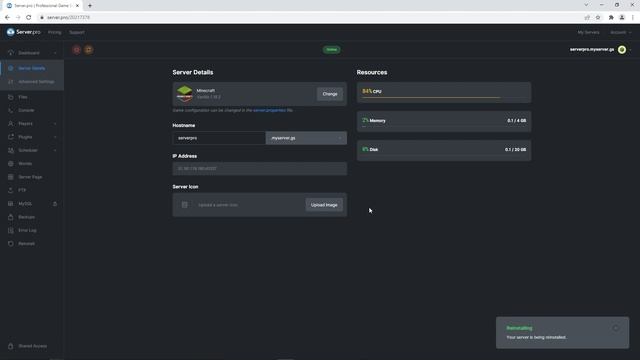This screenshot has width=640, height=360.
Task: Open the Reinstall page
Action: pyautogui.click(x=27, y=244)
